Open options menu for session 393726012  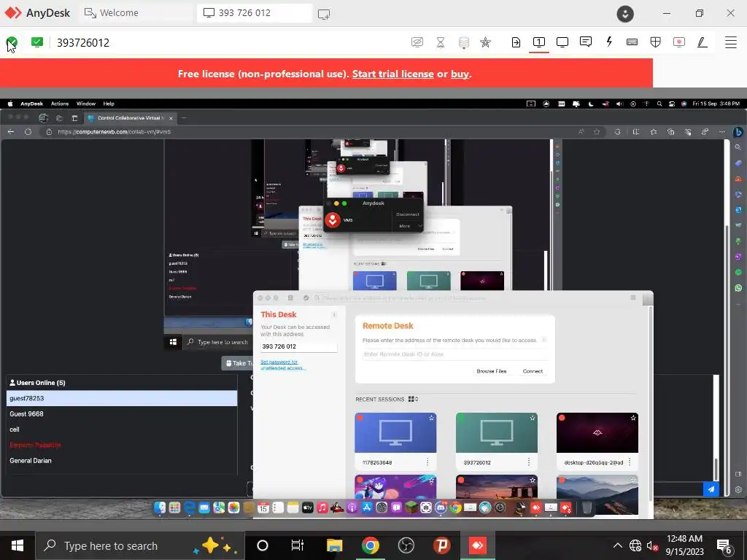[529, 462]
